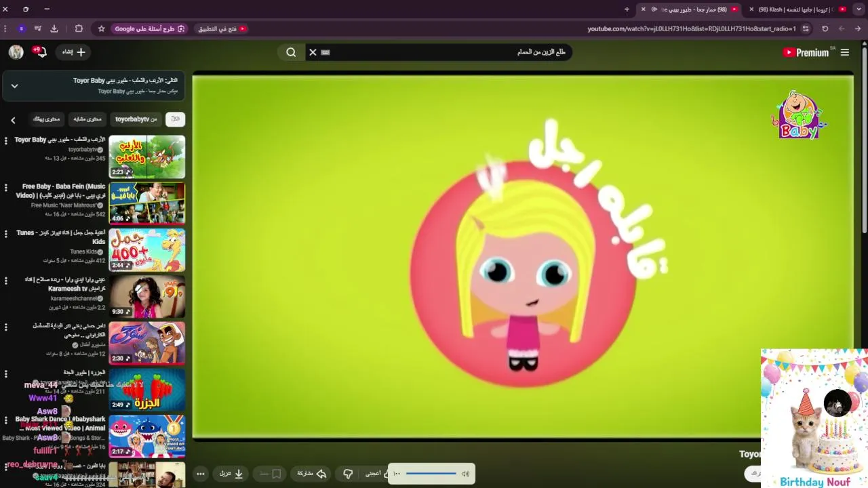Open the Chrome profile S avatar
Viewport: 868px width, 488px height.
pyautogui.click(x=22, y=28)
